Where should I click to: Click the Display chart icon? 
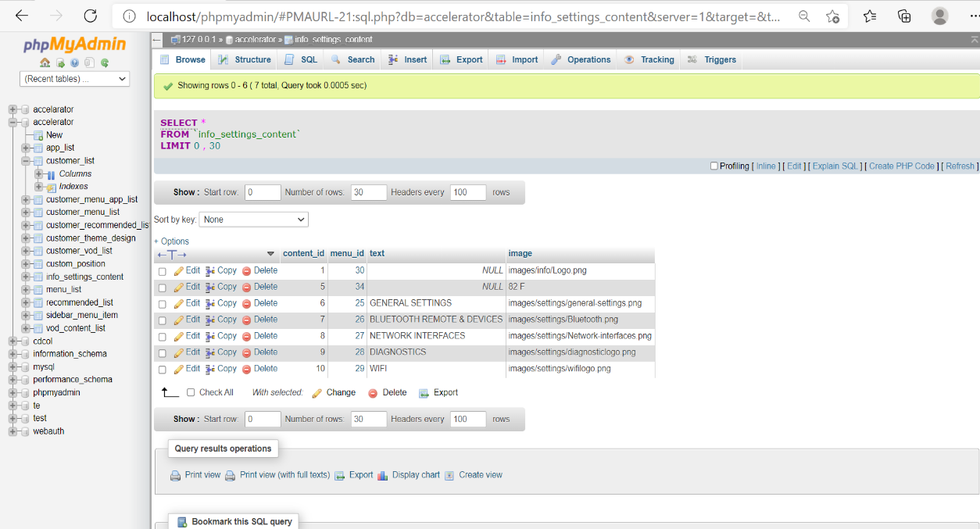click(382, 475)
